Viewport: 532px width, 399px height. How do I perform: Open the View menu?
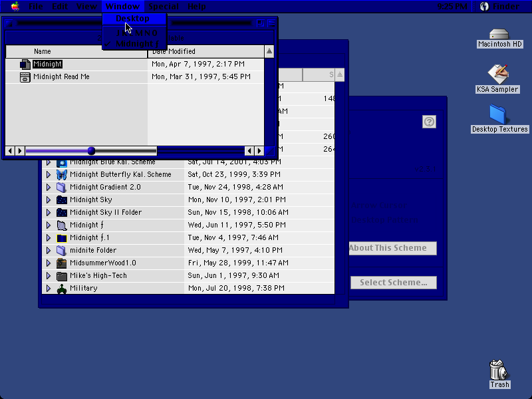click(86, 6)
